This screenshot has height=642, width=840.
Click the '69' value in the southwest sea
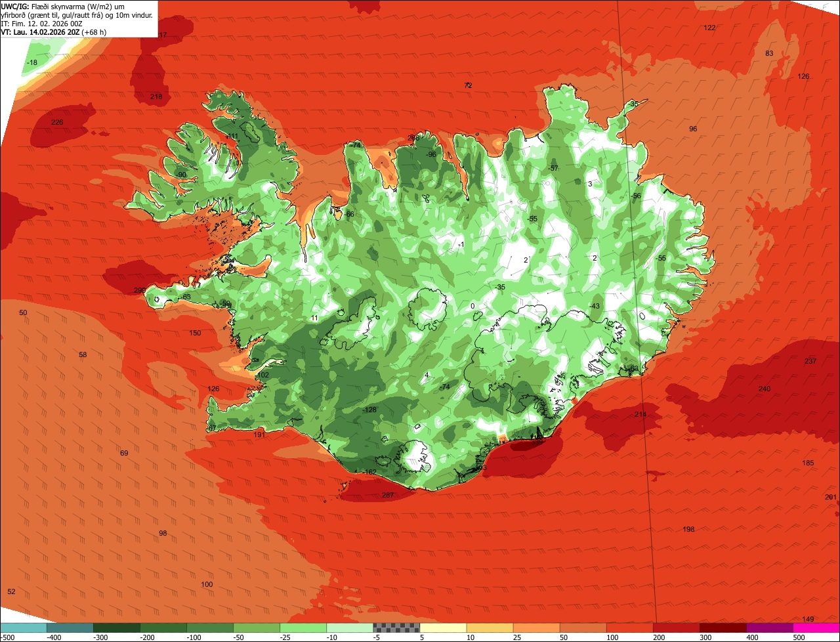point(124,453)
